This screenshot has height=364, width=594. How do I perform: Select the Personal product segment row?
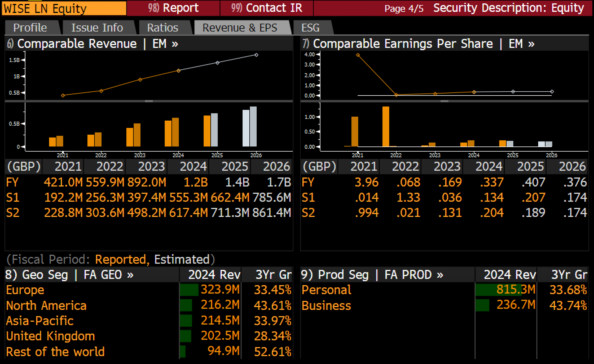coord(445,290)
